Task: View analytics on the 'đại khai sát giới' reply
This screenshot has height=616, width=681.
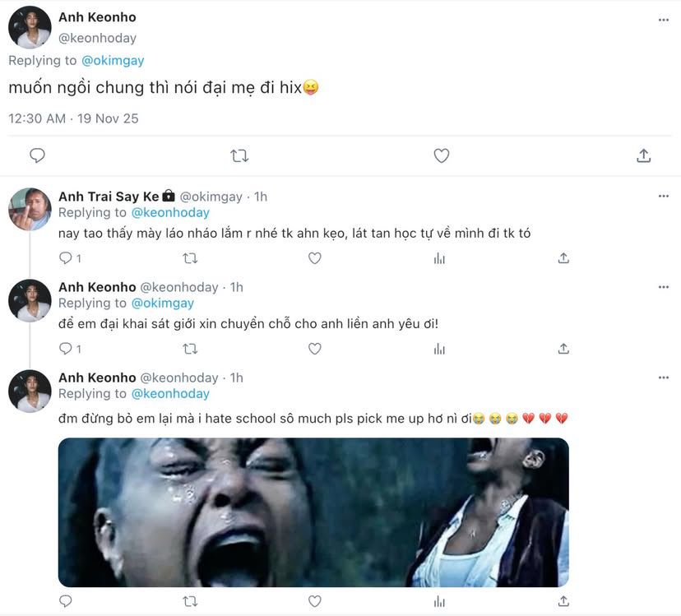Action: (x=439, y=349)
